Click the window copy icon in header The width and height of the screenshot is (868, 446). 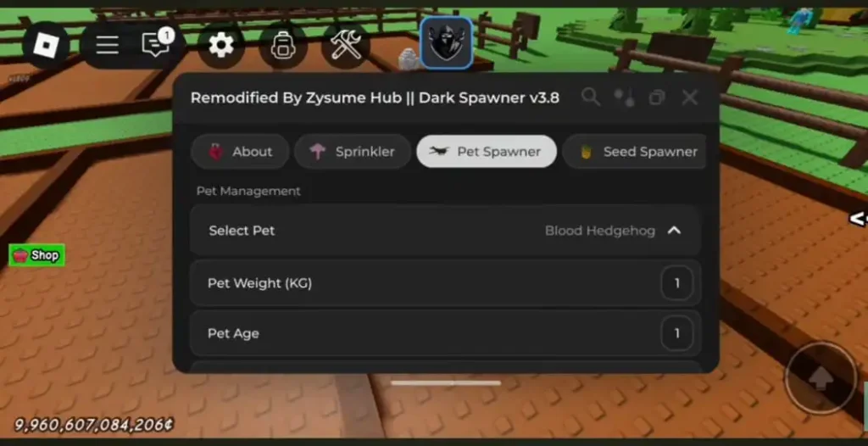click(657, 98)
